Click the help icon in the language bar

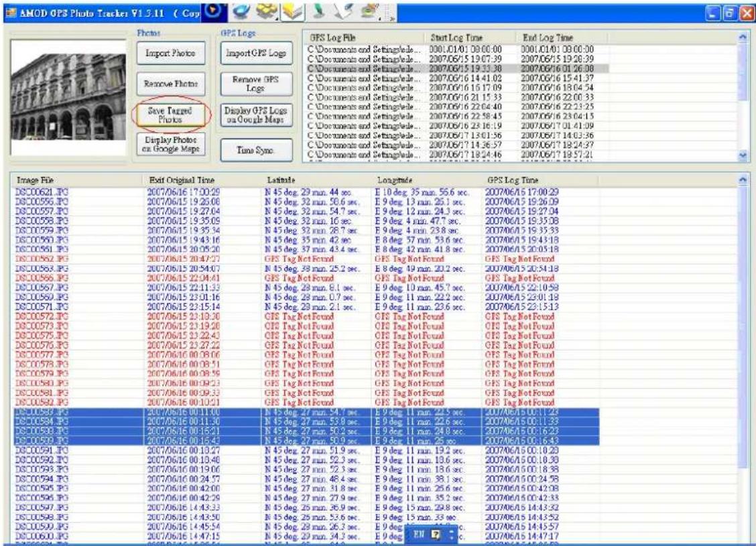click(436, 535)
